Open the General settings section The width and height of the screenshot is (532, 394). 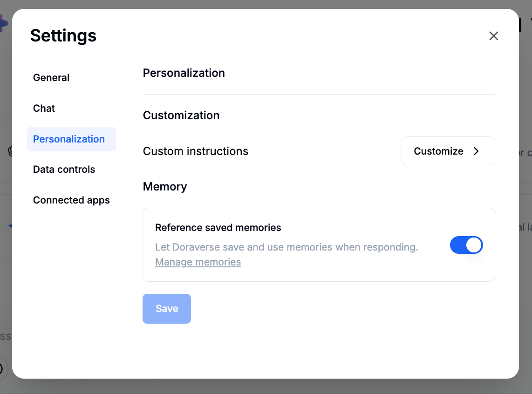click(x=51, y=78)
